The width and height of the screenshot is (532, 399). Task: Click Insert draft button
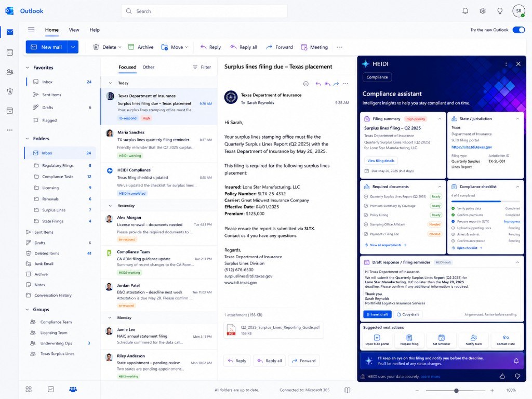click(x=377, y=314)
